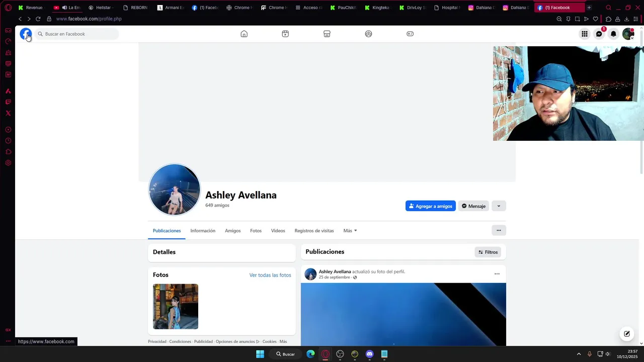Open the Información tab
The height and width of the screenshot is (362, 644).
tap(203, 231)
